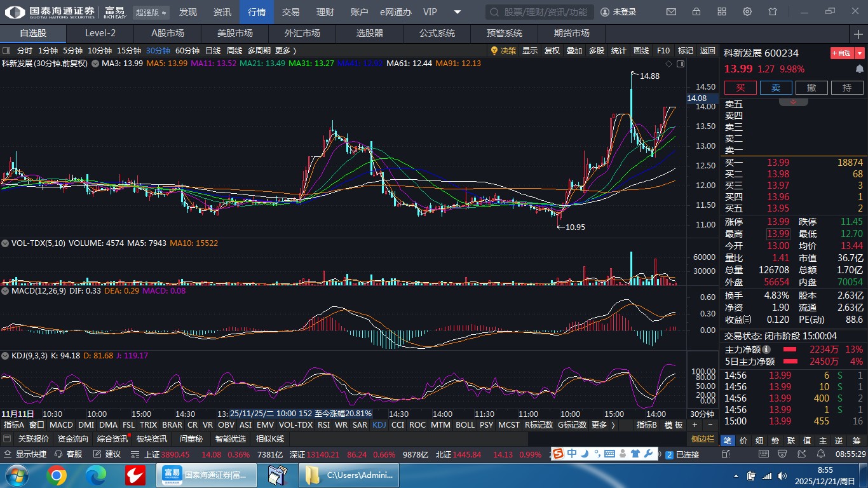This screenshot has width=868, height=488.
Task: Toggle left panel icon beside 分时
Action: click(x=6, y=51)
